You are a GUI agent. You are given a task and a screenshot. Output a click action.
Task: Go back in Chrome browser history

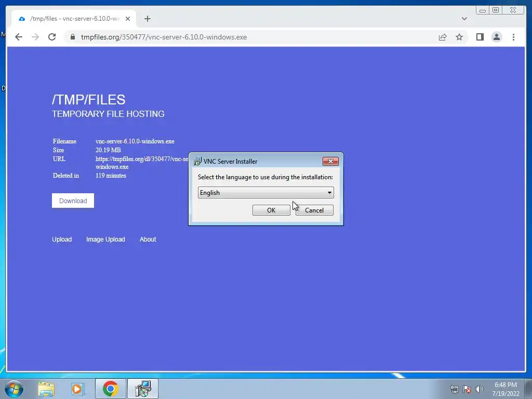click(x=19, y=37)
